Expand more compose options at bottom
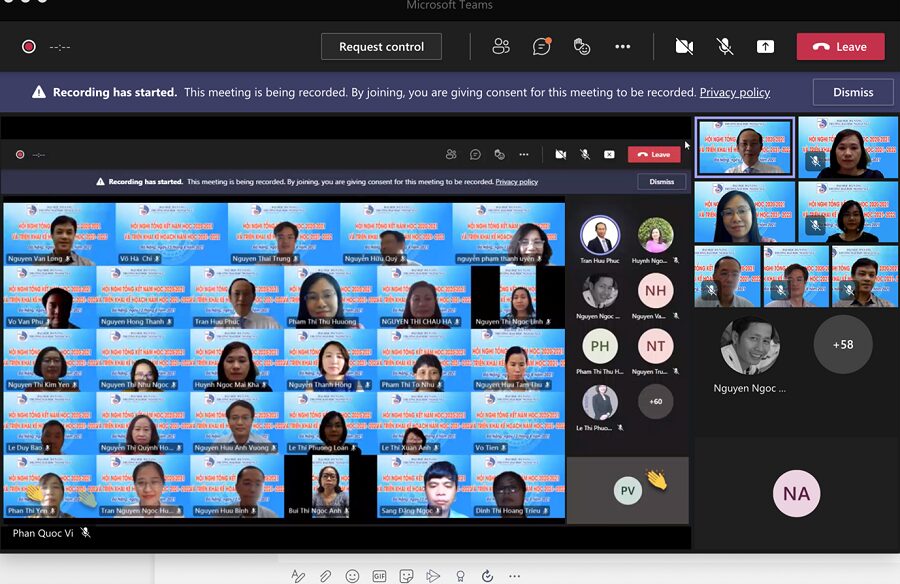The width and height of the screenshot is (900, 584). 514,576
